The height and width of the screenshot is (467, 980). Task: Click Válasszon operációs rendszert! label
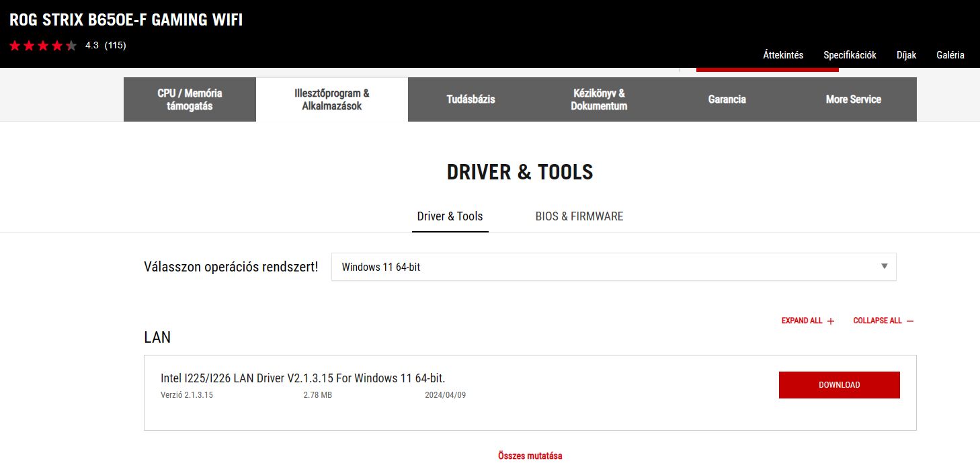point(231,267)
